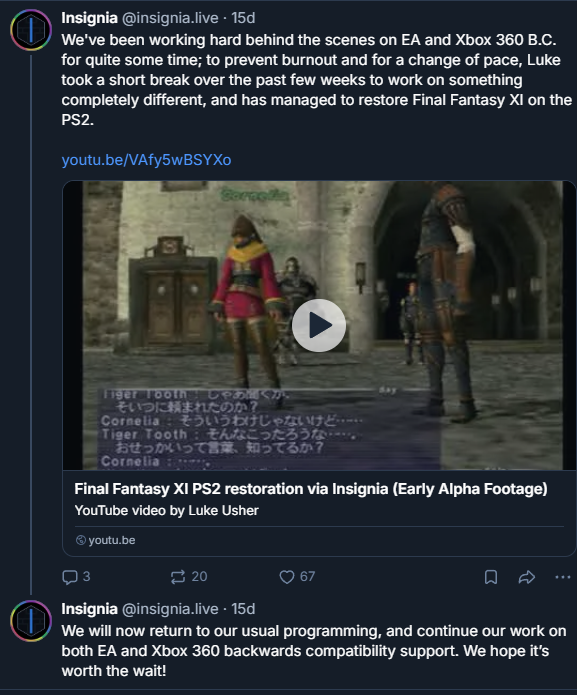Click the second post's Insignia avatar
This screenshot has width=577, height=695.
tap(31, 621)
